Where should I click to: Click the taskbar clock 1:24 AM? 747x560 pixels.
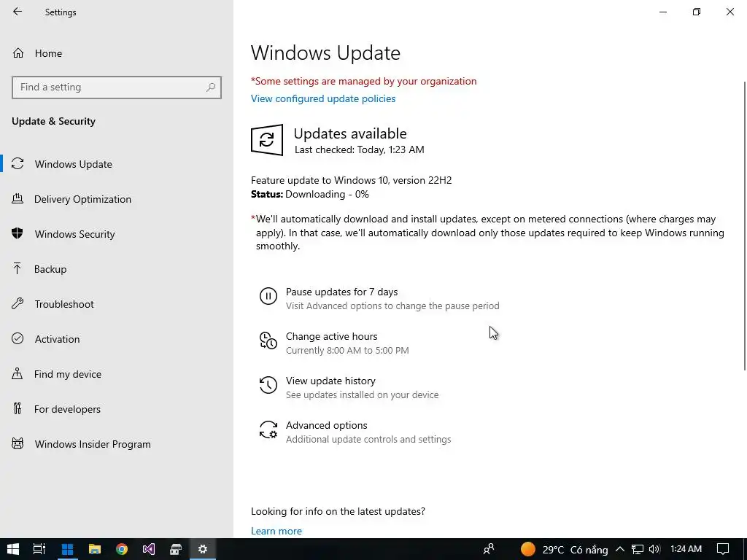(x=686, y=549)
